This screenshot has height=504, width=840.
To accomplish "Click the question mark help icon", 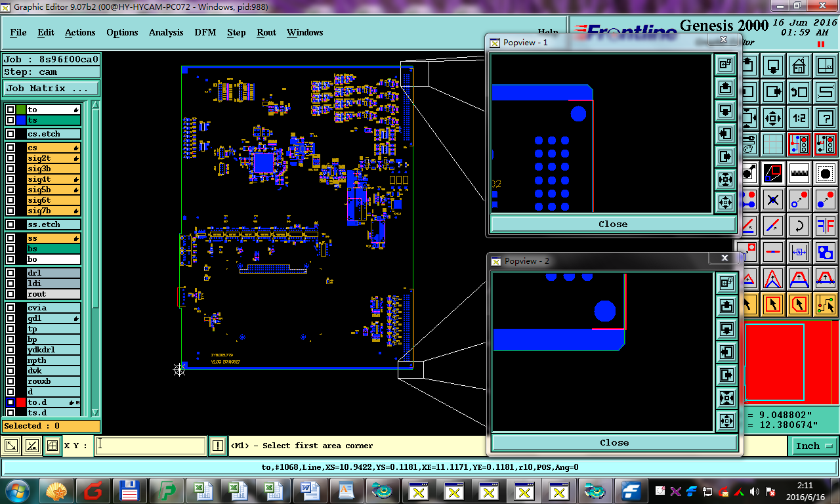I will (825, 118).
